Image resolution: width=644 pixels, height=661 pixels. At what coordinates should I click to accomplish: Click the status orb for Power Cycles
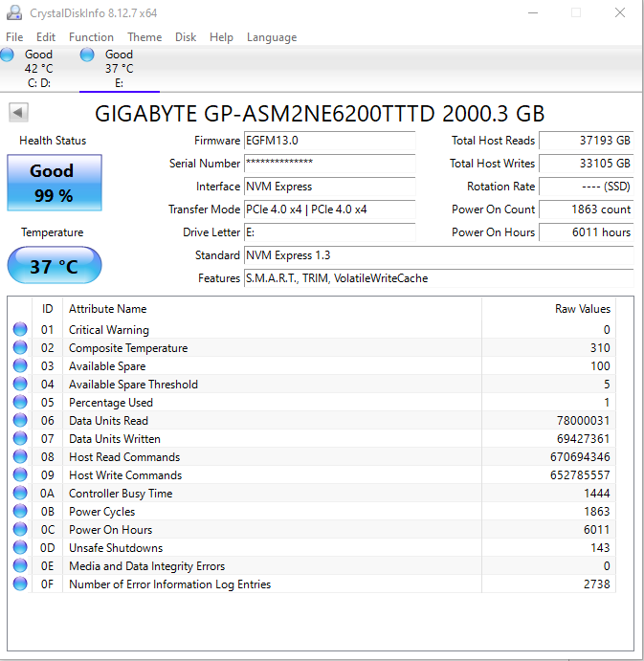[x=20, y=511]
